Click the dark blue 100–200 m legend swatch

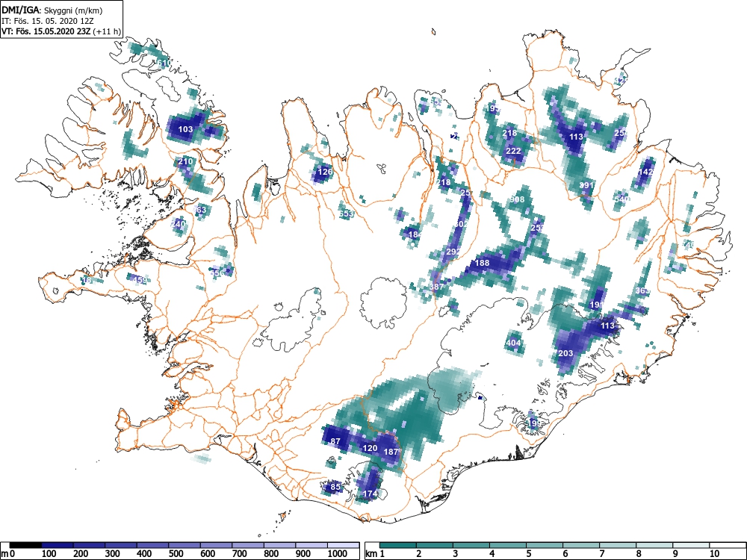tap(58, 545)
